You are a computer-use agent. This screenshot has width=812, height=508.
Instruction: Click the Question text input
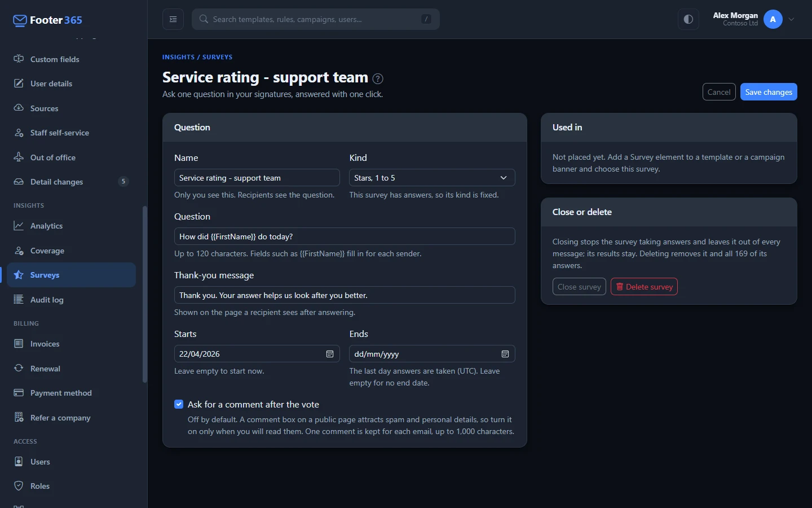(x=345, y=237)
